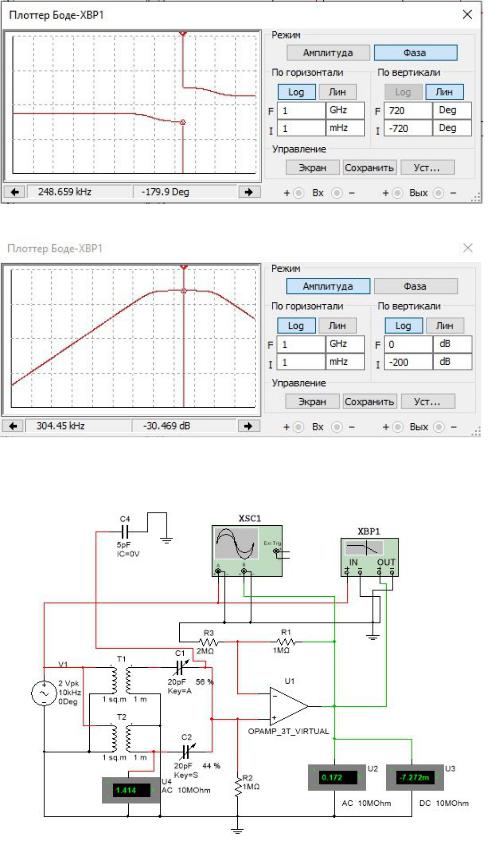Move the amplitude plot cursor right with arrow
The width and height of the screenshot is (497, 858).
pos(248,426)
